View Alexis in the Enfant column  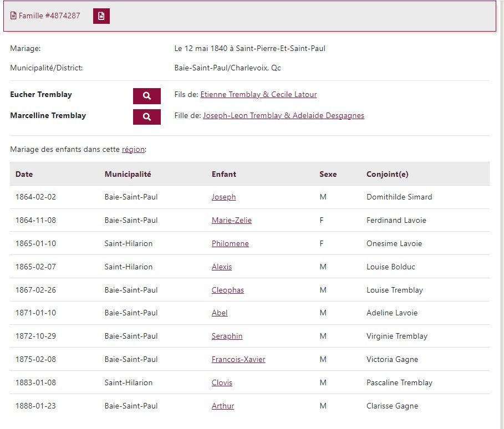tap(222, 267)
